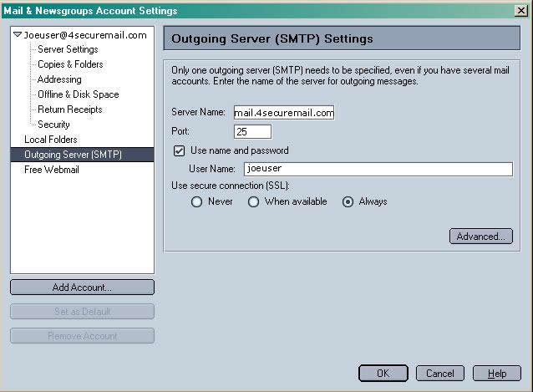Select Outgoing Server (SMTP) entry
Screen dimensions: 533x392
(x=73, y=155)
